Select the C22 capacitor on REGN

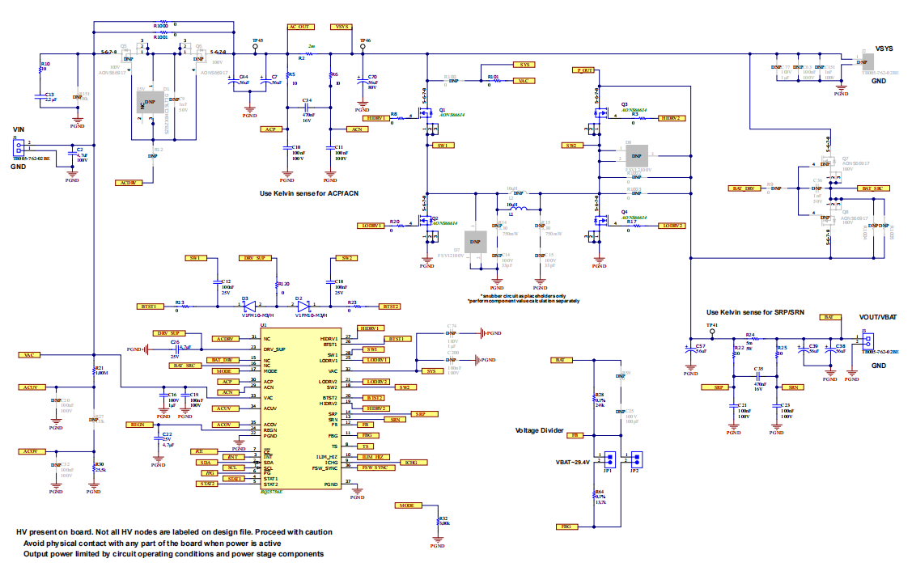pos(158,438)
